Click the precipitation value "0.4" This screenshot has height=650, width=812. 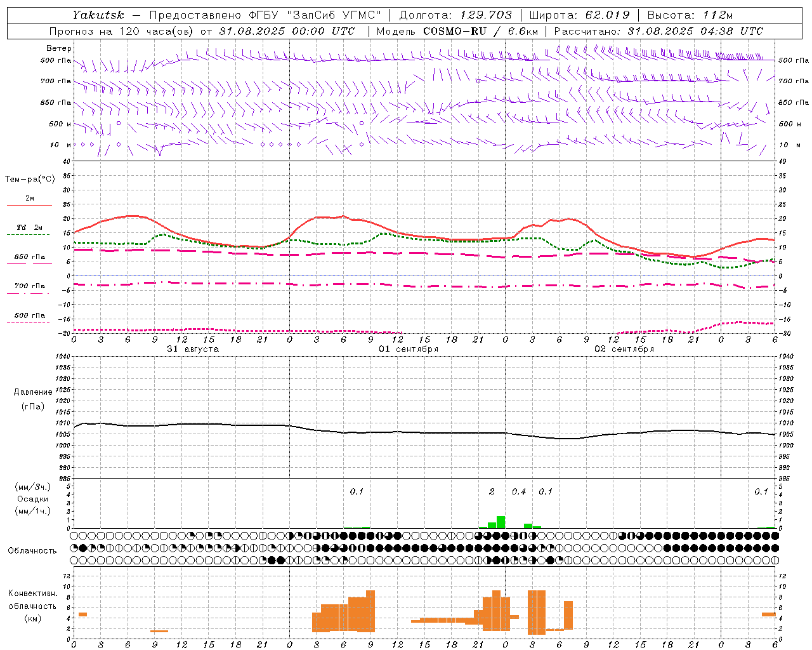519,492
